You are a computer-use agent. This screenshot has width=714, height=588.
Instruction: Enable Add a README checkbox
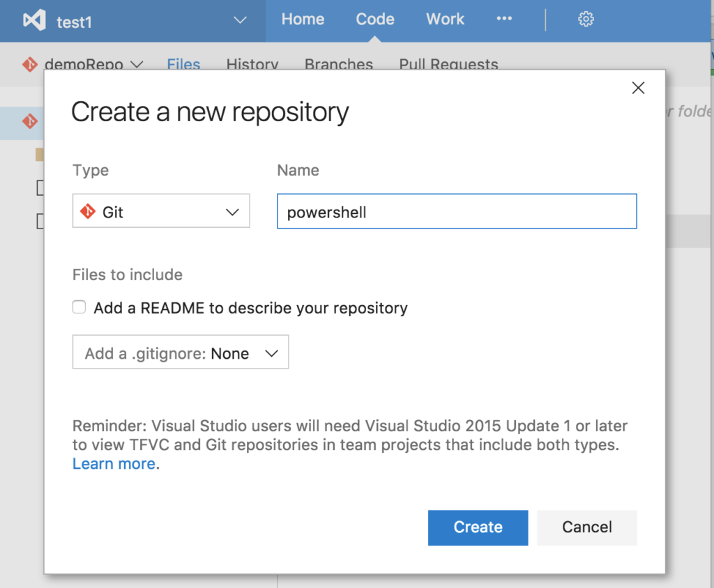(79, 307)
